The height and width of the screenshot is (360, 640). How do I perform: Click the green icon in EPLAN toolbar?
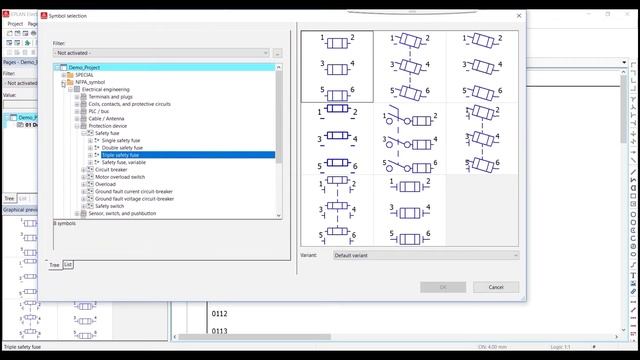(x=27, y=42)
